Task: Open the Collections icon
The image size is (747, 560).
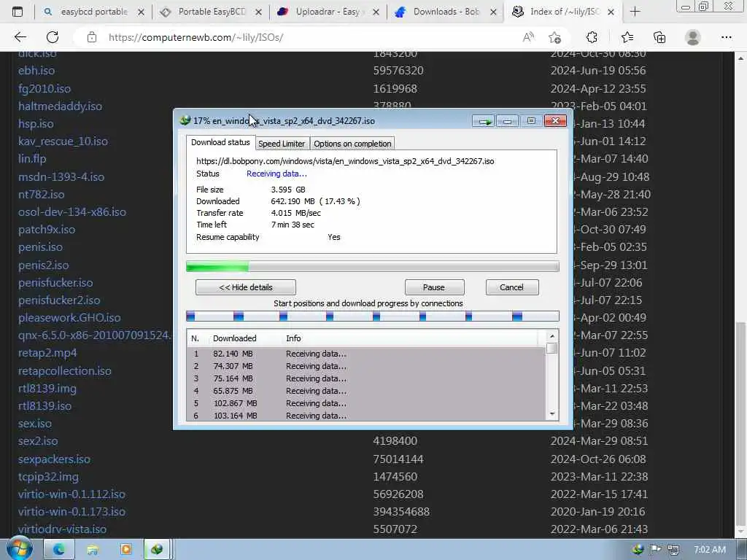Action: [x=659, y=37]
